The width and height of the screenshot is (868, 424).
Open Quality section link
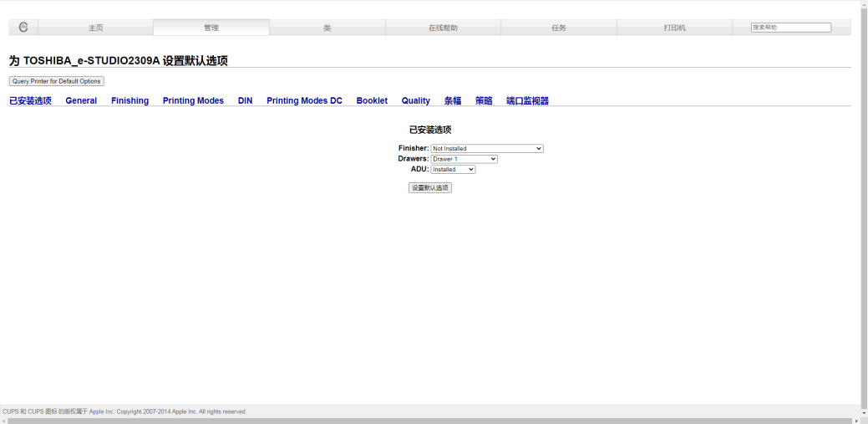(416, 100)
